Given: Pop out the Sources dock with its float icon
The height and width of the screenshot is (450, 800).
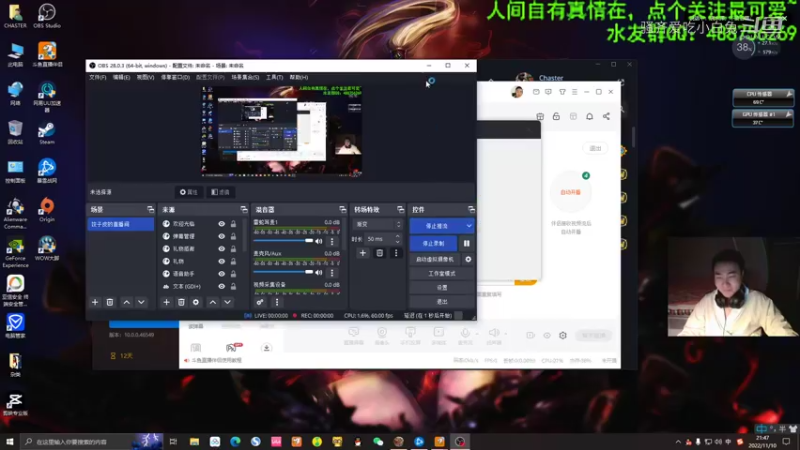Looking at the screenshot, I should [244, 210].
